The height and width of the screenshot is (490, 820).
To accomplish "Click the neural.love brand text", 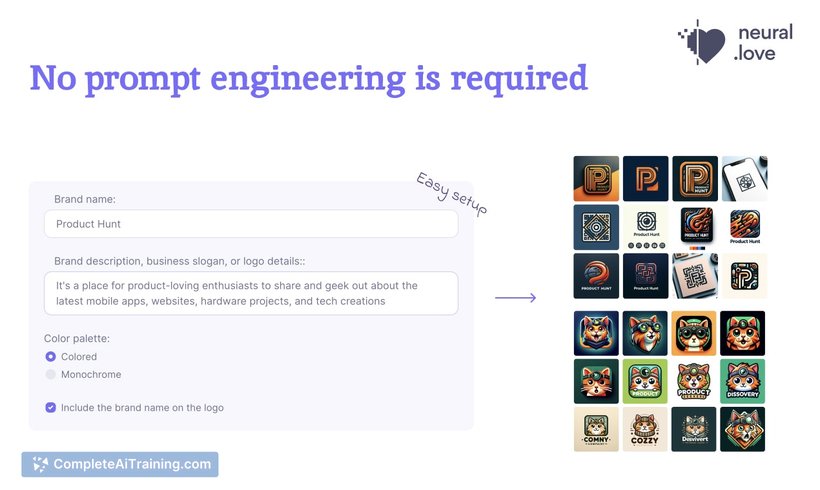I will pos(764,42).
